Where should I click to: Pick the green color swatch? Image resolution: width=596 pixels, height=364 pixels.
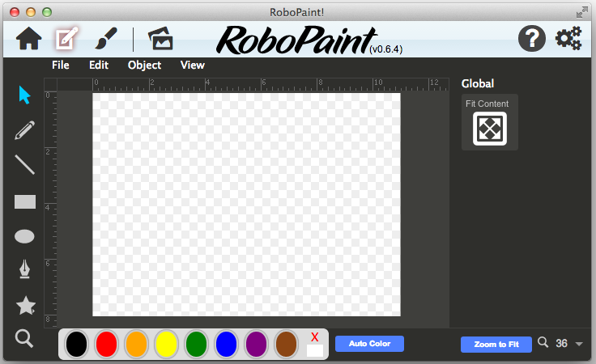(196, 345)
